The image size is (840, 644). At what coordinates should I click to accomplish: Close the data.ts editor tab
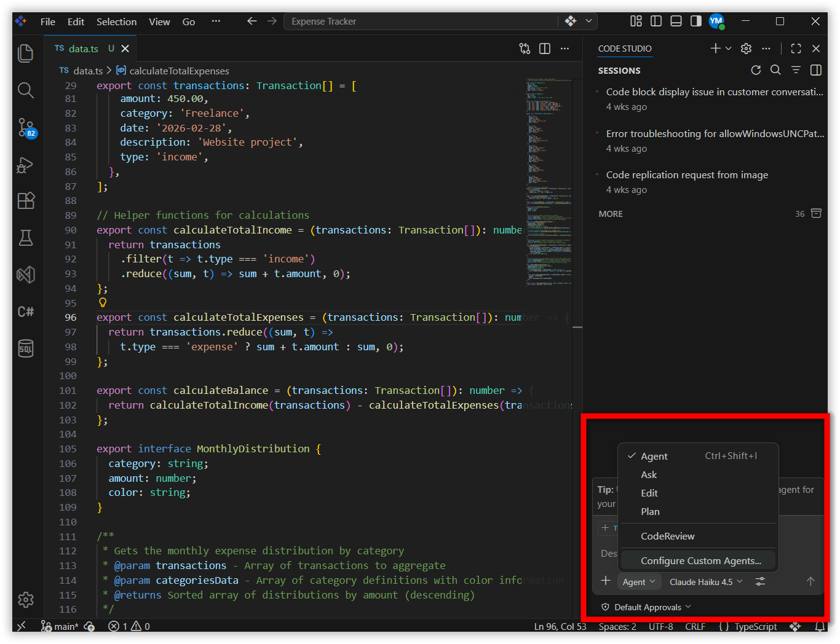[125, 49]
